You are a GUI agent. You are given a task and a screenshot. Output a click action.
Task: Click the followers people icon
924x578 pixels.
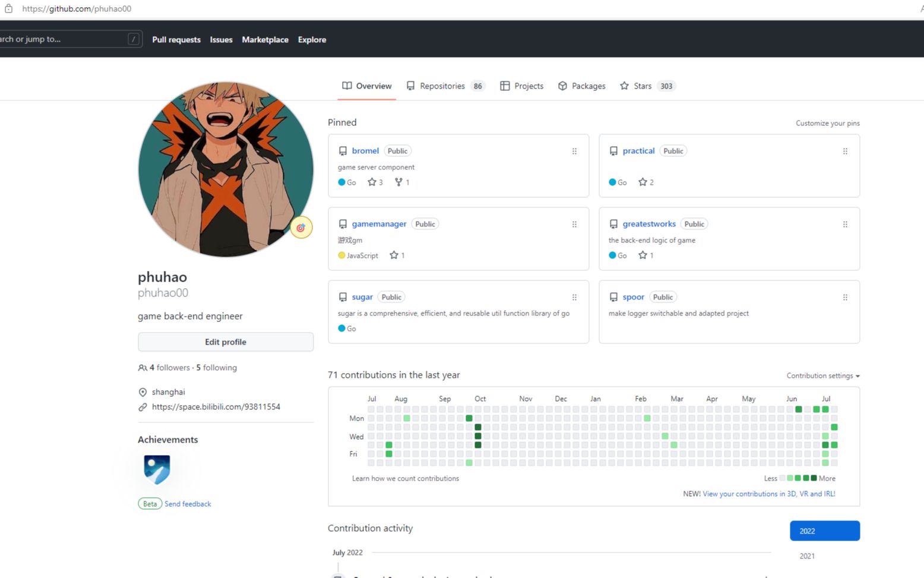143,368
